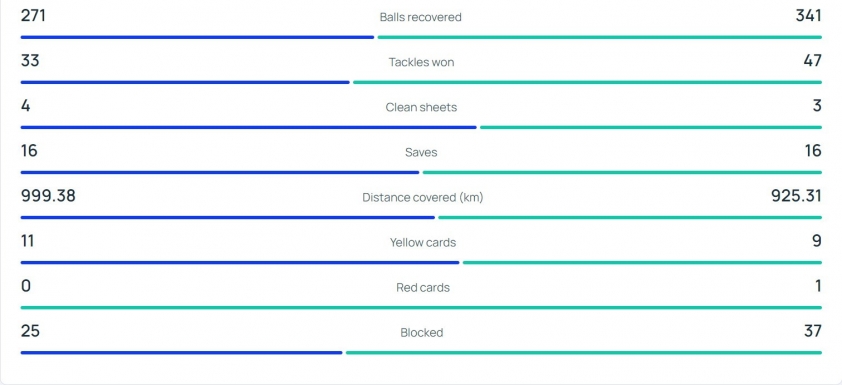This screenshot has width=842, height=385.
Task: Select the Saves stat label
Action: click(x=422, y=152)
